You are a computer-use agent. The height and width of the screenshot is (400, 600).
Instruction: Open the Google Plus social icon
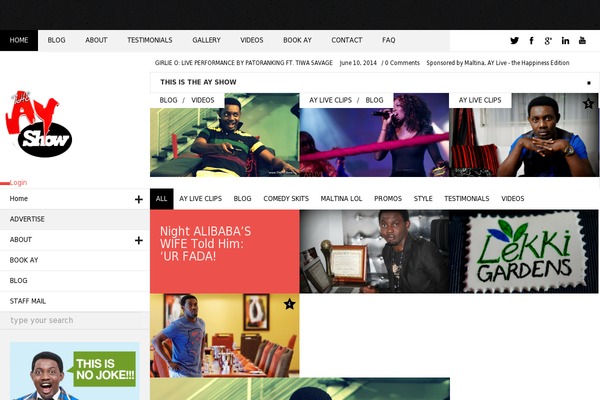pos(548,41)
